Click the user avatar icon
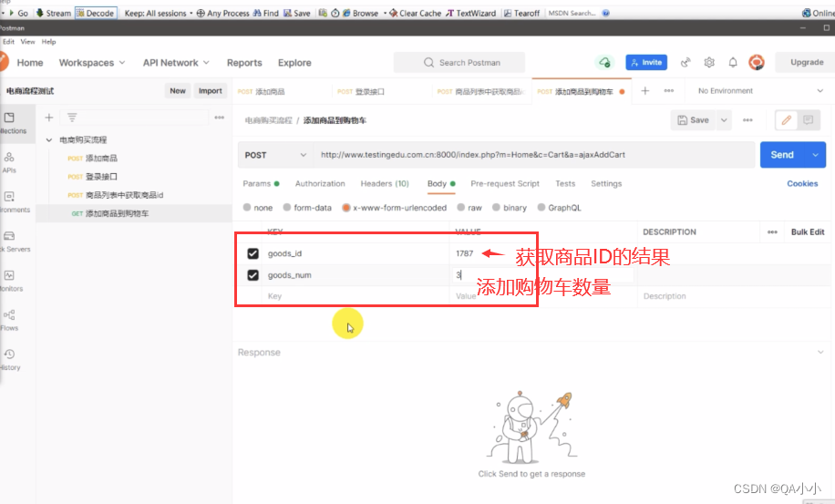This screenshot has width=835, height=504. click(x=757, y=62)
